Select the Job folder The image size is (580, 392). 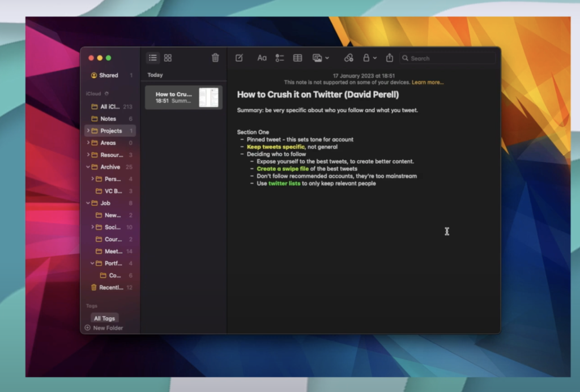(110, 203)
